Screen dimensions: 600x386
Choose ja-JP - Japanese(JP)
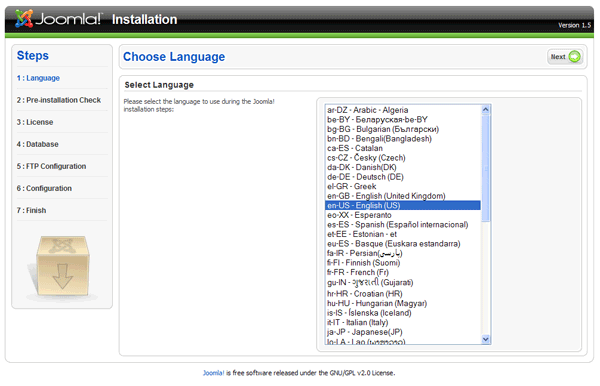click(x=403, y=332)
